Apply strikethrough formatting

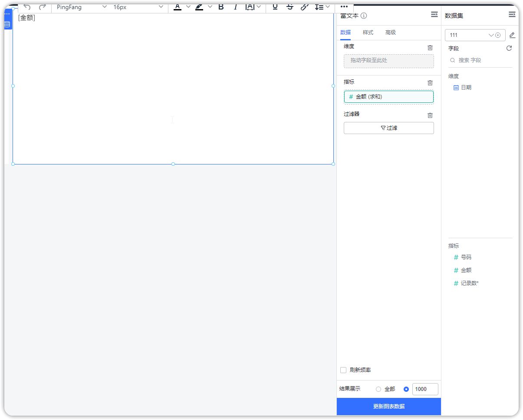click(290, 7)
